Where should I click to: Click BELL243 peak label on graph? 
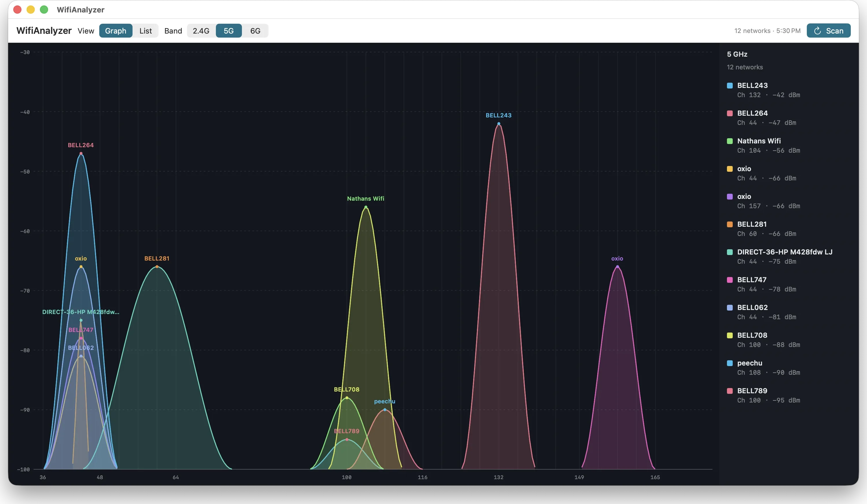click(x=498, y=115)
